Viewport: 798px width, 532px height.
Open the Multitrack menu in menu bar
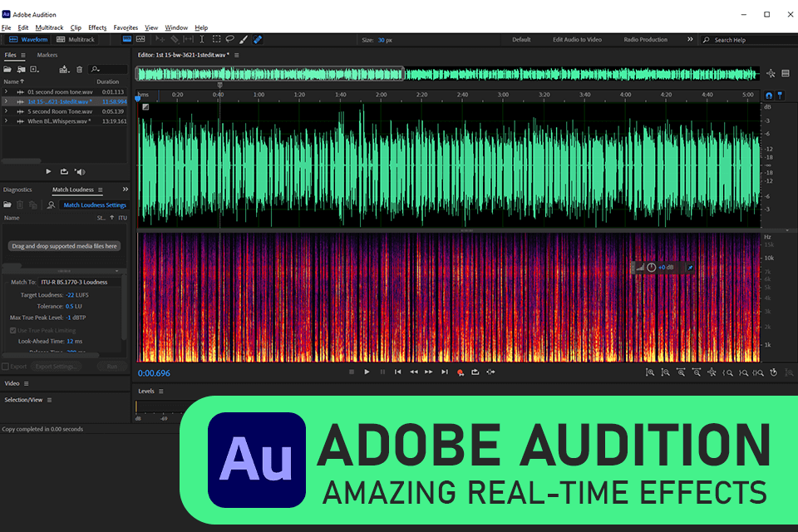click(x=49, y=27)
